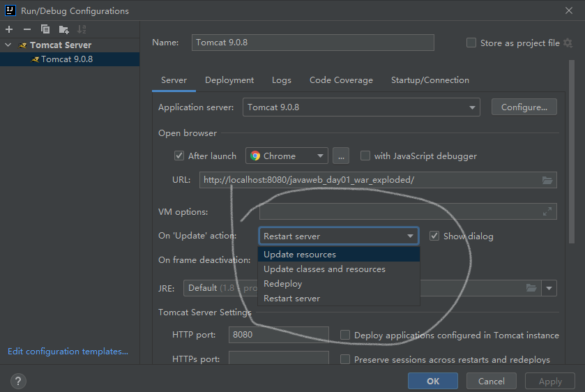Enable Store as project file

(x=471, y=43)
